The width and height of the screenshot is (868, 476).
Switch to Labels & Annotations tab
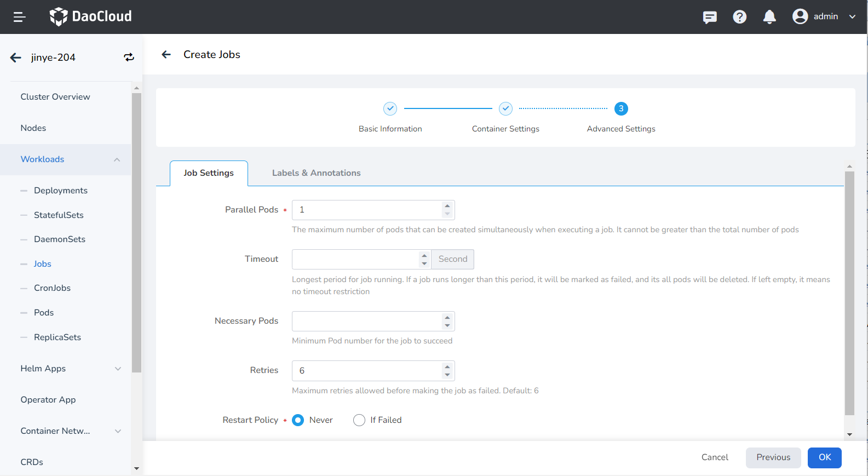[316, 173]
